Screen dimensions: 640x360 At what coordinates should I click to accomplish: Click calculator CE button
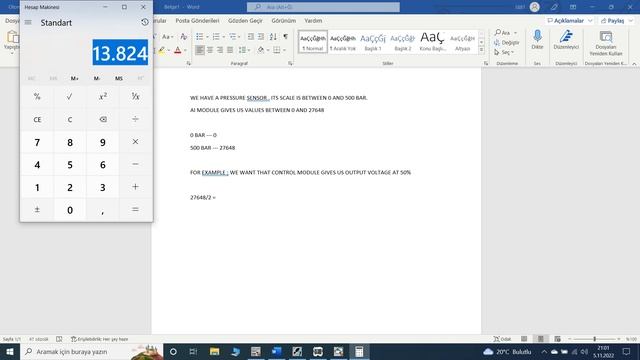[x=37, y=119]
